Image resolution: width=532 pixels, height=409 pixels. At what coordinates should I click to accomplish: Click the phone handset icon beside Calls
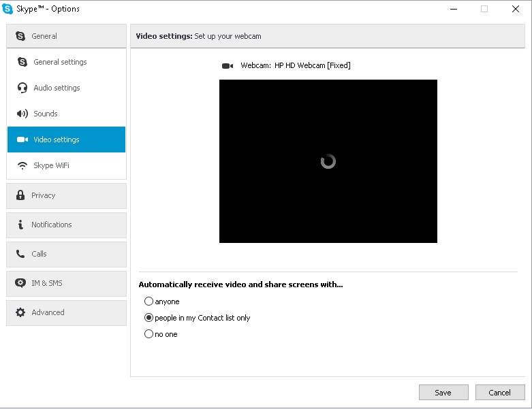pos(20,254)
